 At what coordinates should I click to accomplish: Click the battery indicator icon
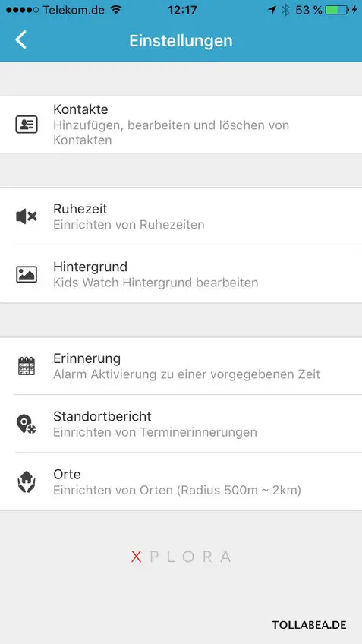pos(336,10)
